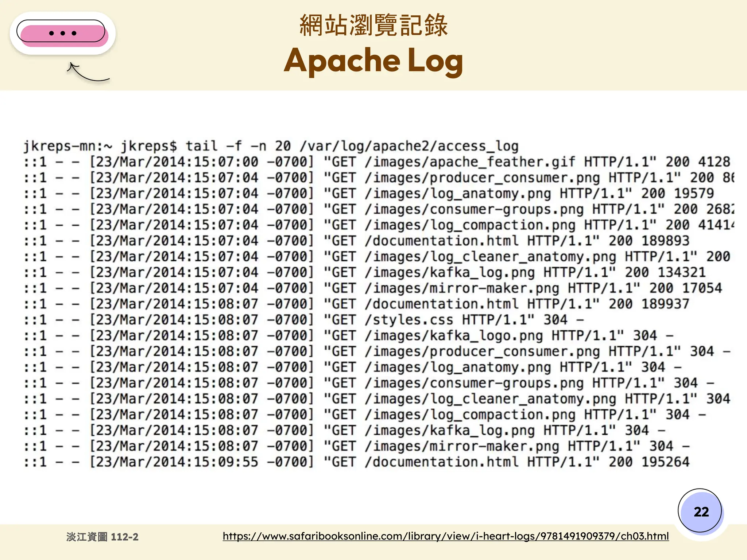Click the styles.css 304 log line

(412, 320)
